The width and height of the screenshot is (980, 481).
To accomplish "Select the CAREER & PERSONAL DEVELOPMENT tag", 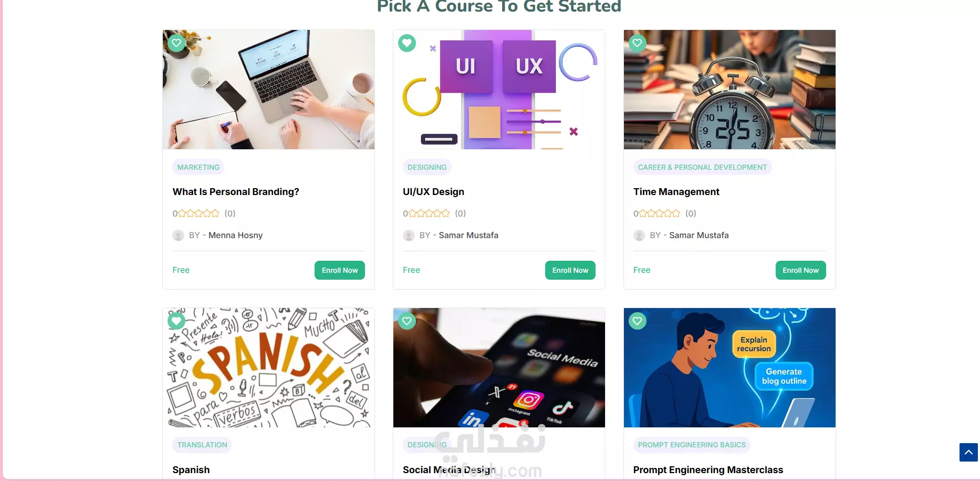I will pyautogui.click(x=703, y=167).
